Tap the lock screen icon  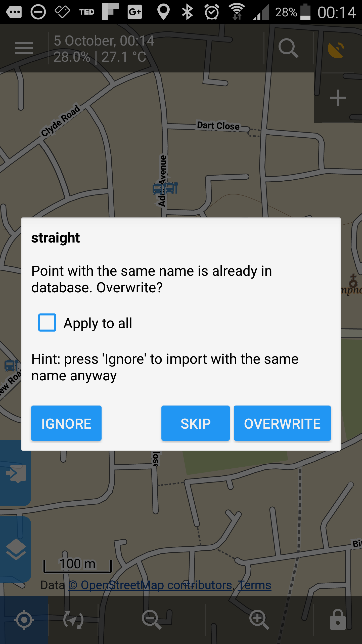click(x=338, y=620)
